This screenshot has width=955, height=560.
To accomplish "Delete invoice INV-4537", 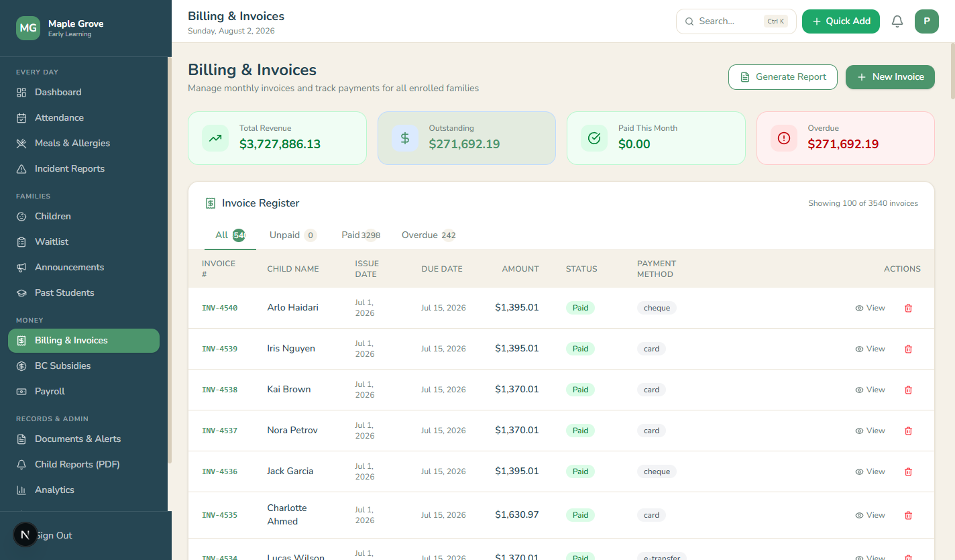I will 909,431.
